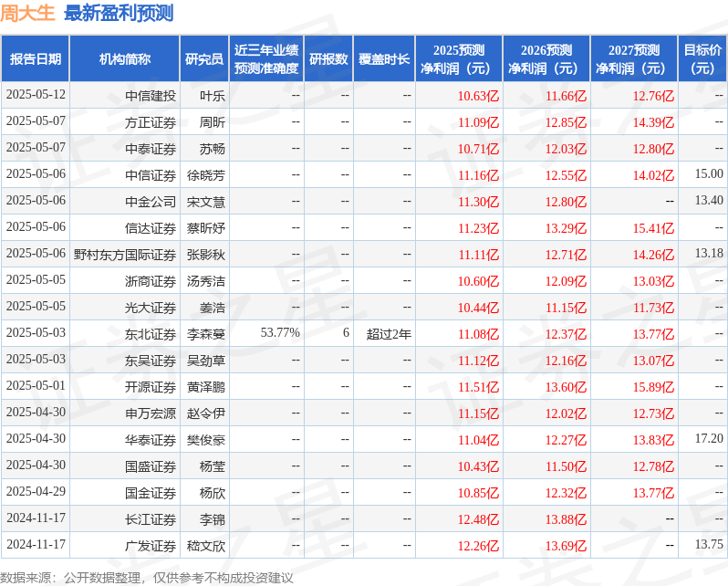
Task: Click the 最新盈利预测 heading text
Action: [119, 13]
